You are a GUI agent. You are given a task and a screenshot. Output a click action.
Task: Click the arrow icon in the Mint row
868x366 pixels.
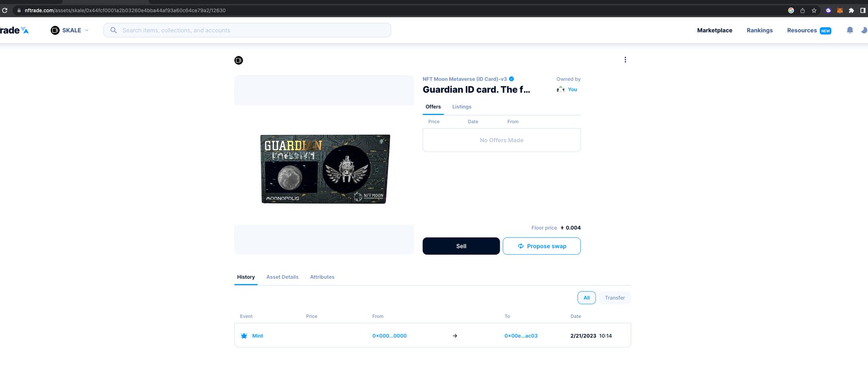tap(455, 335)
